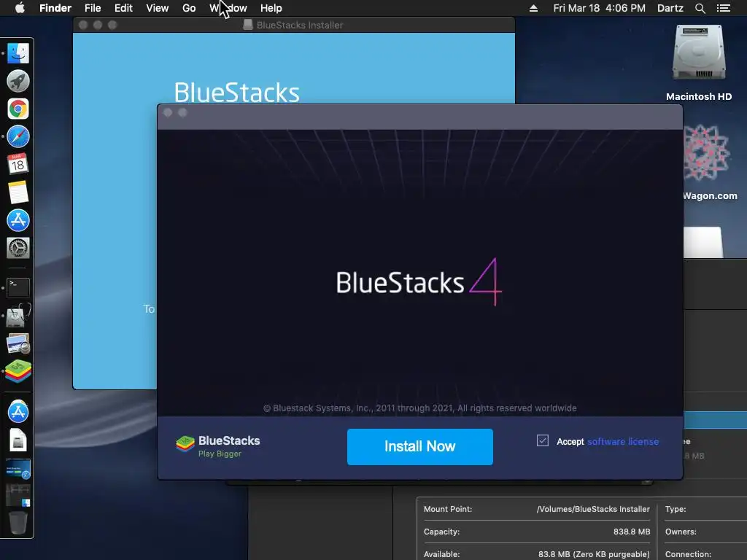Screen dimensions: 747x560
Task: Open the View menu
Action: coord(158,8)
